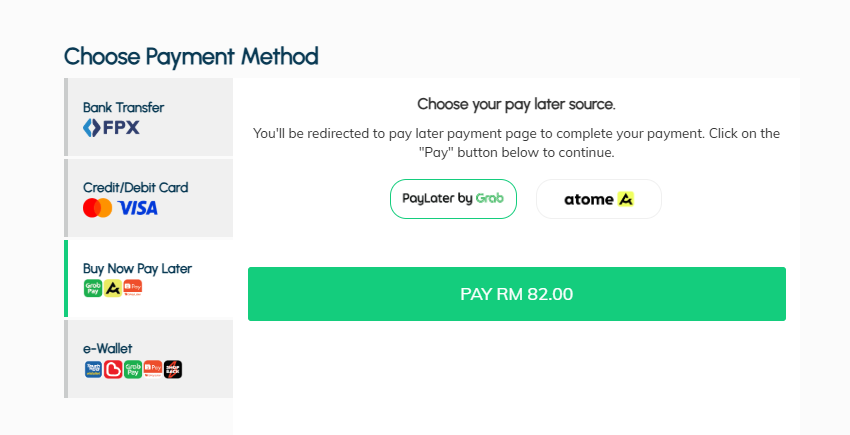Click the Mastercard logo under Credit/Debit Card

tap(98, 208)
